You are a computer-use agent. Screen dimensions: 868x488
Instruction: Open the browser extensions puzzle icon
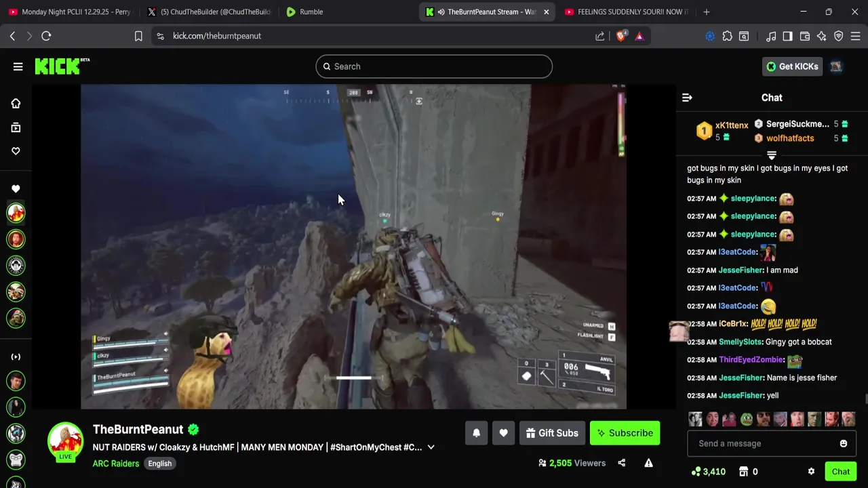(727, 36)
